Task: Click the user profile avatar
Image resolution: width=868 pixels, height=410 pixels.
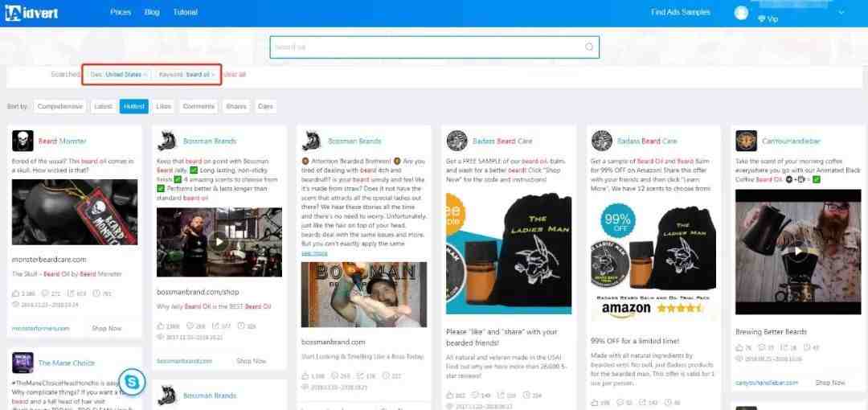Action: click(x=741, y=13)
